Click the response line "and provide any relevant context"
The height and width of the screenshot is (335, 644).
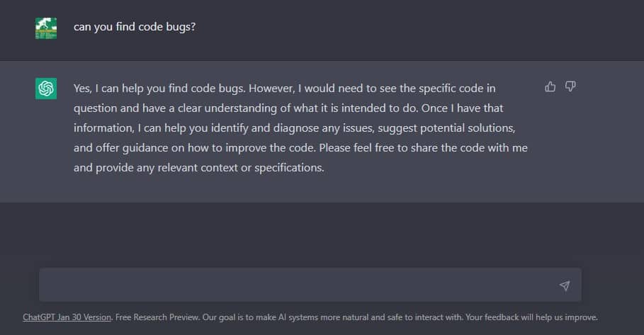click(x=198, y=169)
